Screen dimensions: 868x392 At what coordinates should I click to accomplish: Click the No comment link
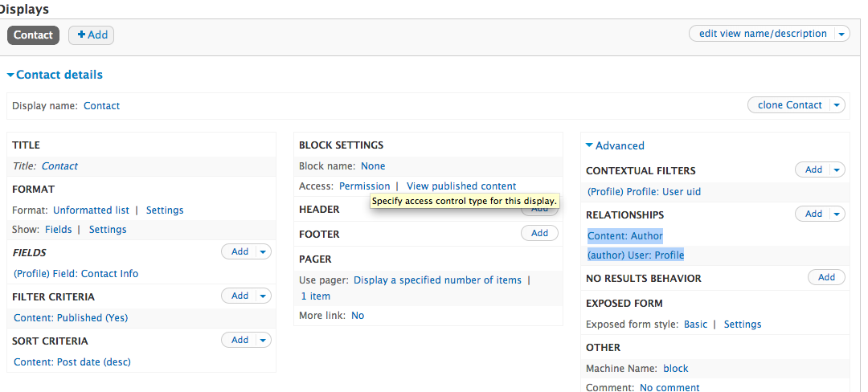pyautogui.click(x=669, y=387)
